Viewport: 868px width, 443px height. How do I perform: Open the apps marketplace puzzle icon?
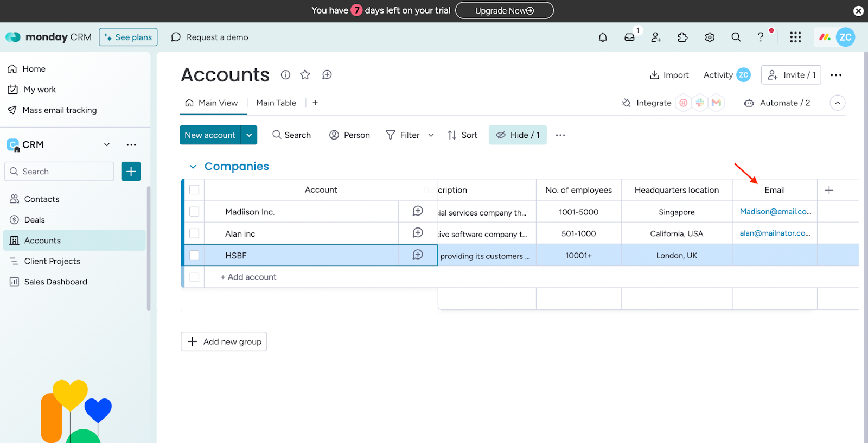[x=682, y=37]
